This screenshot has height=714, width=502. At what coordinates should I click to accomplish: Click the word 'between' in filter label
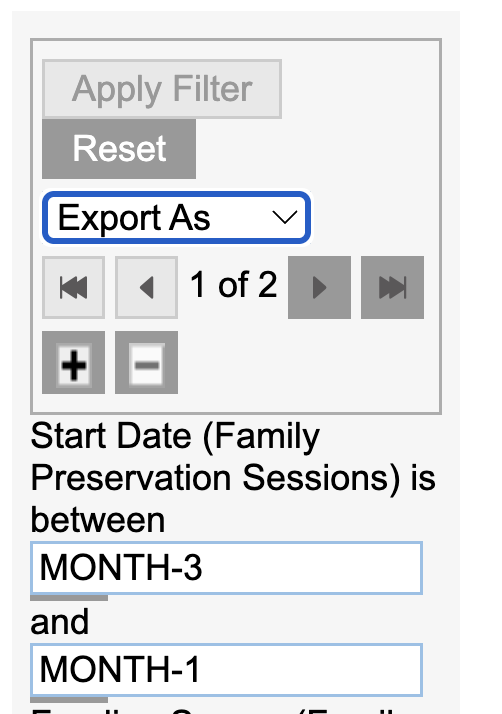pyautogui.click(x=97, y=520)
